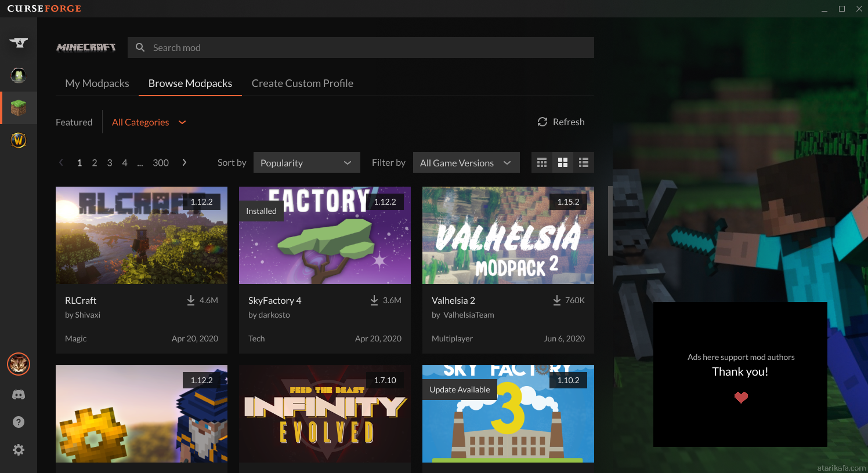Click the Update Available badge
868x473 pixels.
[460, 390]
